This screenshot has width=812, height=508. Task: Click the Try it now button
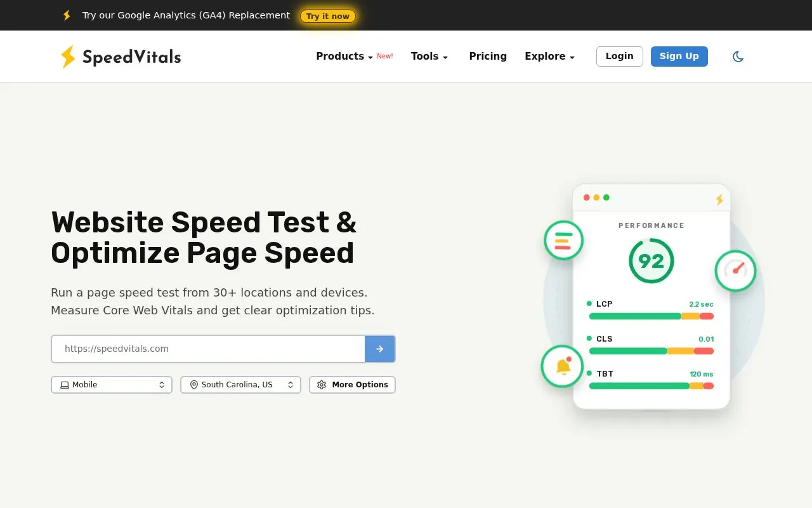pyautogui.click(x=328, y=16)
